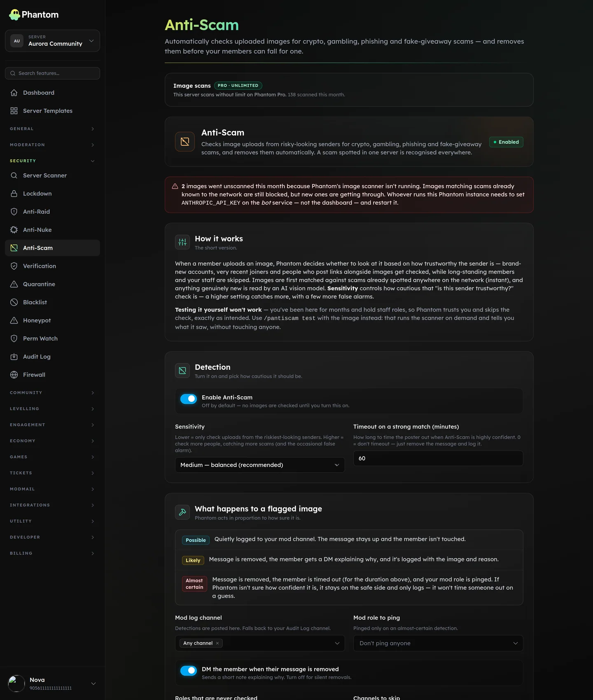Expand the Integrations section
Viewport: 593px width, 700px height.
pyautogui.click(x=52, y=505)
